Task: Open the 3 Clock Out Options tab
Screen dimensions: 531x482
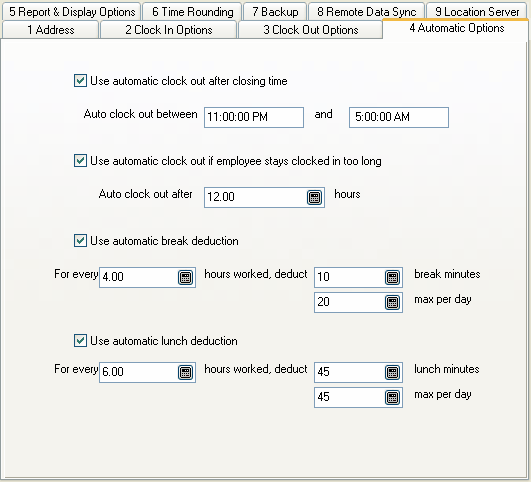Action: 311,30
